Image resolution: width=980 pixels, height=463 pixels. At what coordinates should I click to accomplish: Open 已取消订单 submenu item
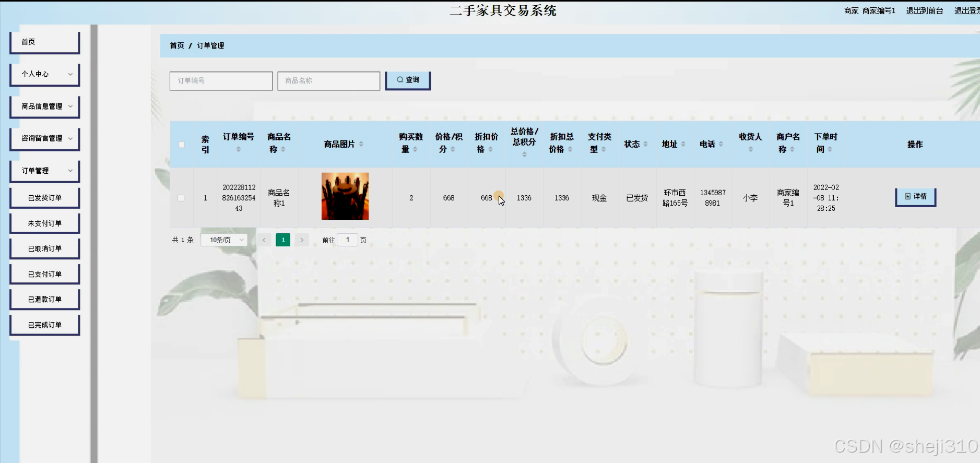[45, 249]
